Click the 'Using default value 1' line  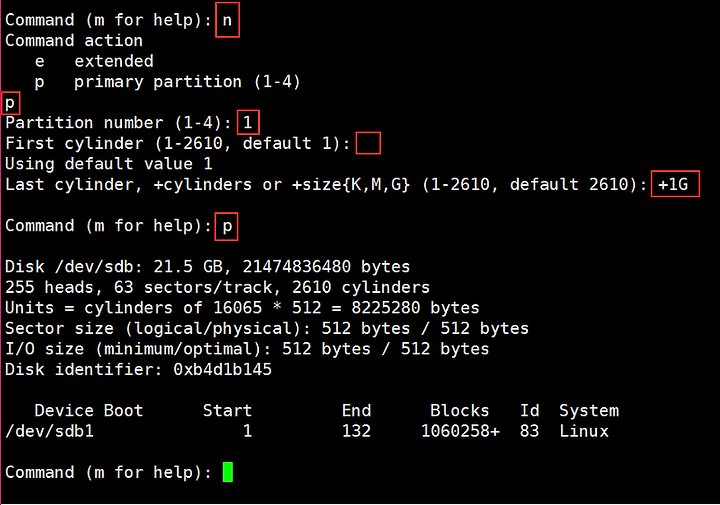coord(109,164)
